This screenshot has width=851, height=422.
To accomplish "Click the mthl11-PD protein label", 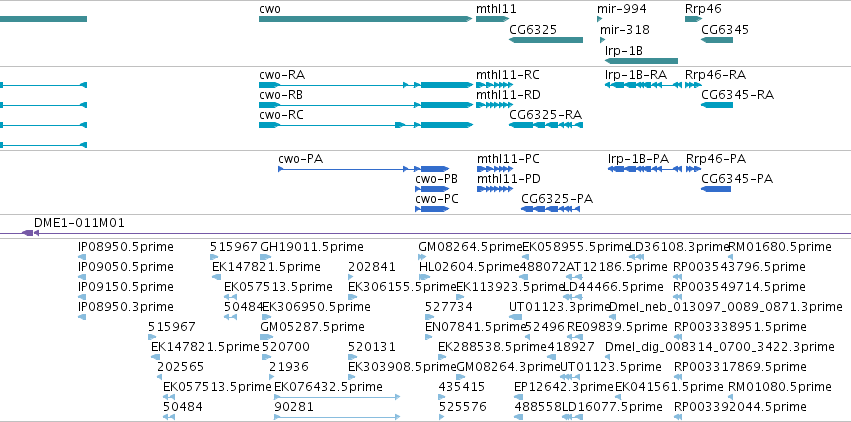I will tap(509, 179).
